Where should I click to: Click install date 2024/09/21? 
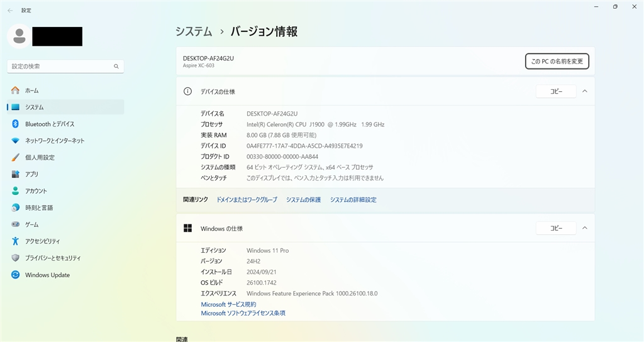coord(261,272)
